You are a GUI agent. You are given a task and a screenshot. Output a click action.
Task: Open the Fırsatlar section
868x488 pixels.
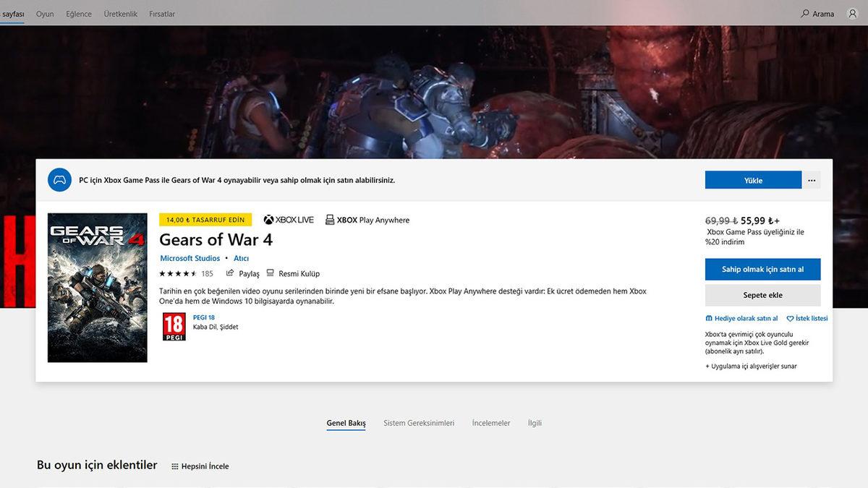coord(161,13)
